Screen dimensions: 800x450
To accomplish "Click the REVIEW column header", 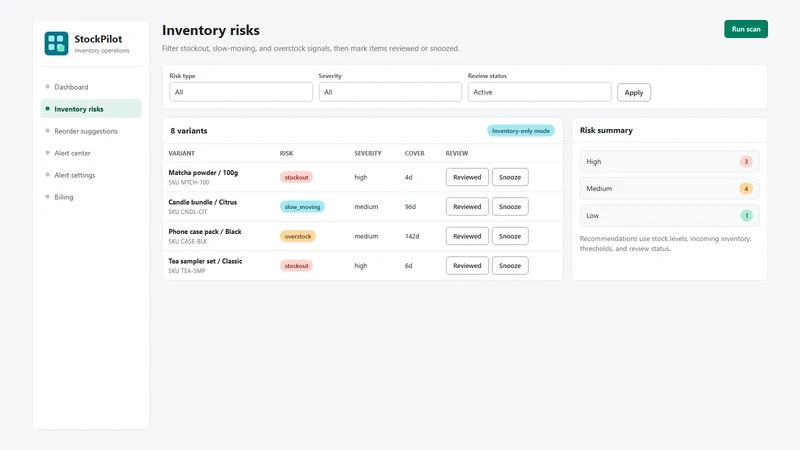I will 457,153.
